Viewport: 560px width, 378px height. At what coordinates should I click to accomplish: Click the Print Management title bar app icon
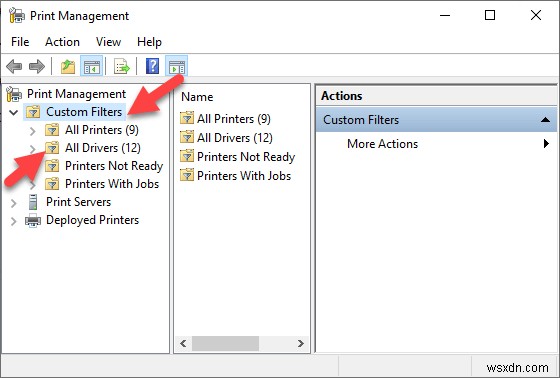17,16
